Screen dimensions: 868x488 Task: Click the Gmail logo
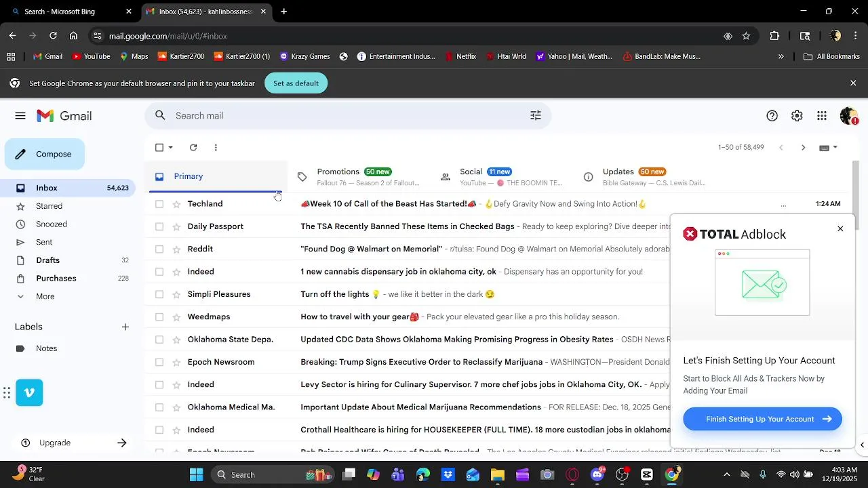click(64, 116)
